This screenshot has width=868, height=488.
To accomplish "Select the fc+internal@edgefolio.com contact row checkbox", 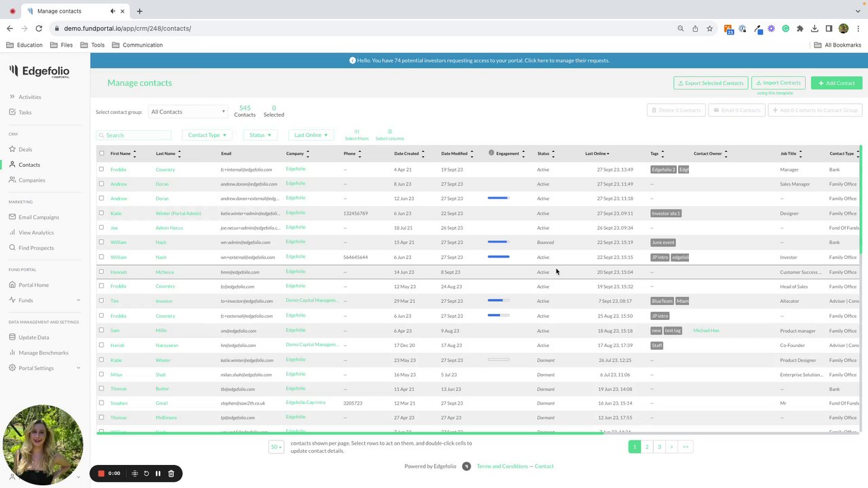I will 102,169.
